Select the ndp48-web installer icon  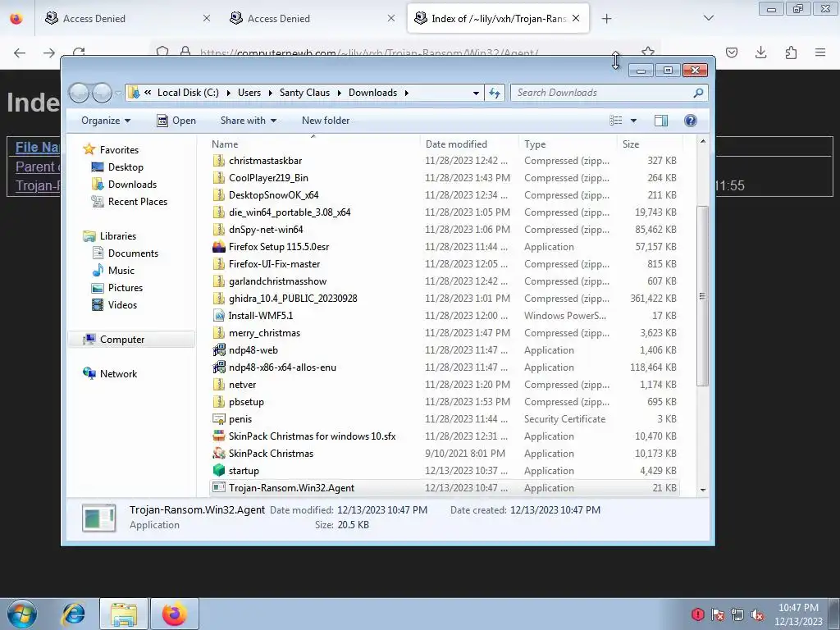click(x=218, y=350)
